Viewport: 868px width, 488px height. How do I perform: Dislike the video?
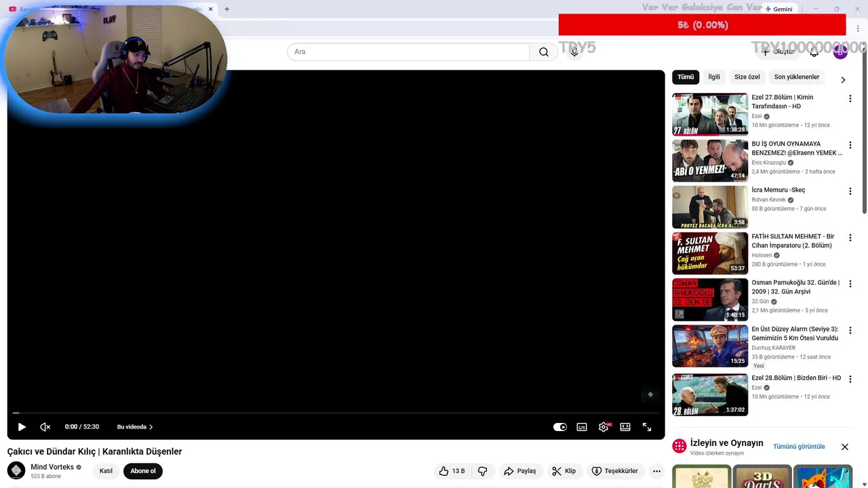click(483, 471)
